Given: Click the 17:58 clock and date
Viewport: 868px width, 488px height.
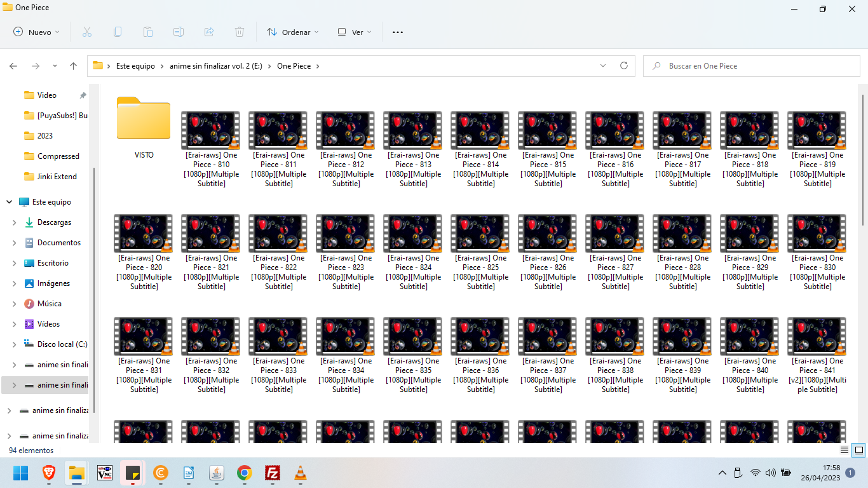Looking at the screenshot, I should pyautogui.click(x=820, y=473).
